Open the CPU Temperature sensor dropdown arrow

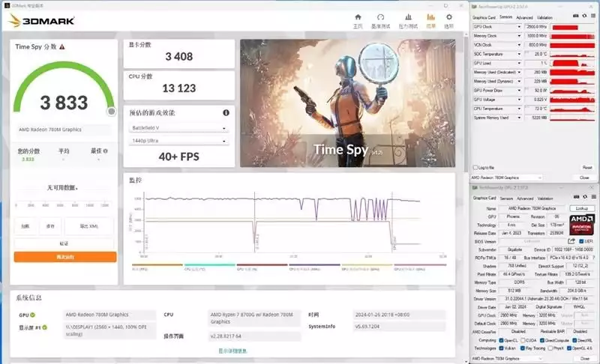tap(519, 109)
